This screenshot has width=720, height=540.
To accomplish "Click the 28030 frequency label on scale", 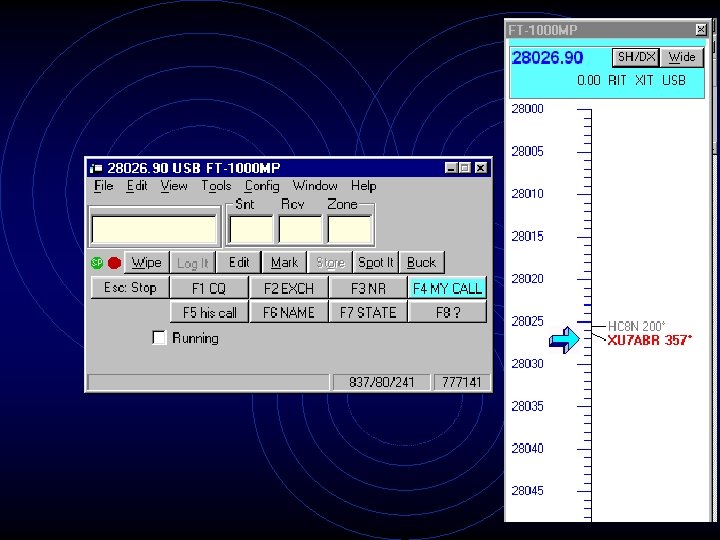I will pyautogui.click(x=528, y=364).
